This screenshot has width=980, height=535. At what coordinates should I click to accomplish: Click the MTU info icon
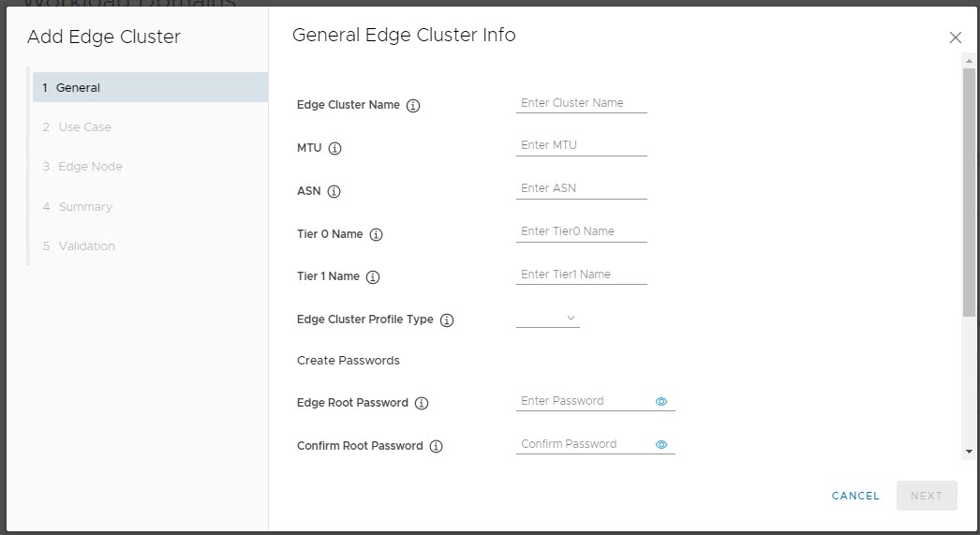click(335, 149)
